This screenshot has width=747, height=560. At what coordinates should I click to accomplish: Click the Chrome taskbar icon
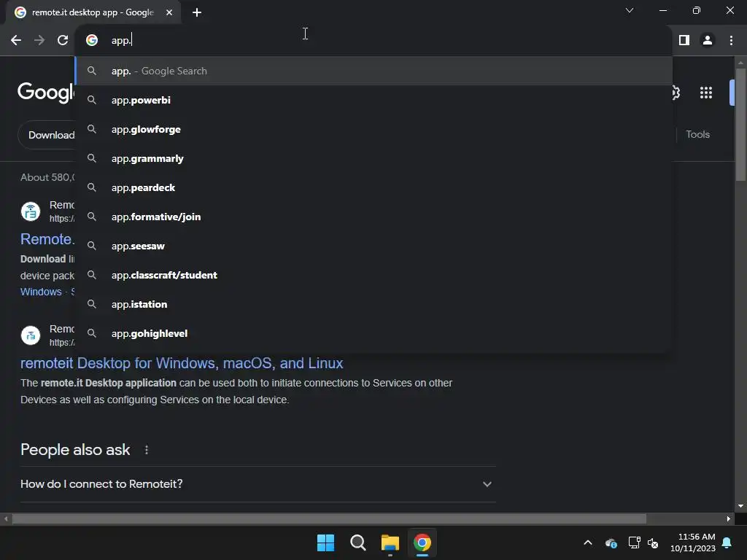pos(422,542)
